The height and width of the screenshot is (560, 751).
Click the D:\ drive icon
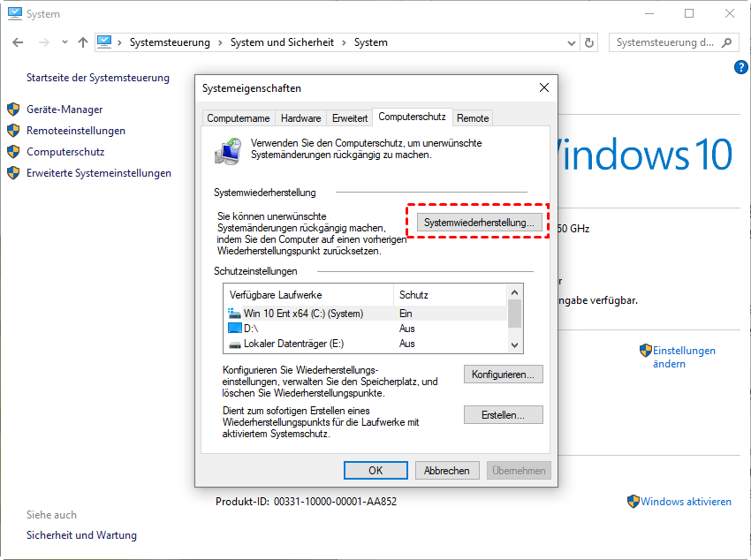click(x=235, y=328)
